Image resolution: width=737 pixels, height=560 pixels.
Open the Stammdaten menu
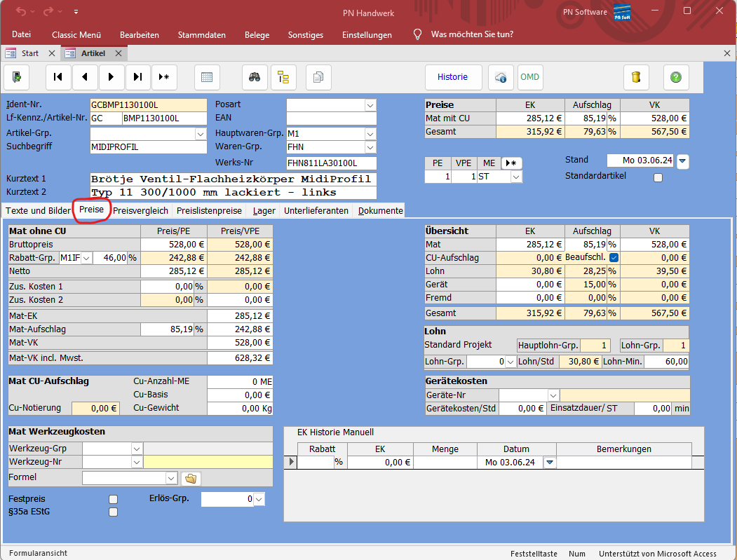pos(201,34)
